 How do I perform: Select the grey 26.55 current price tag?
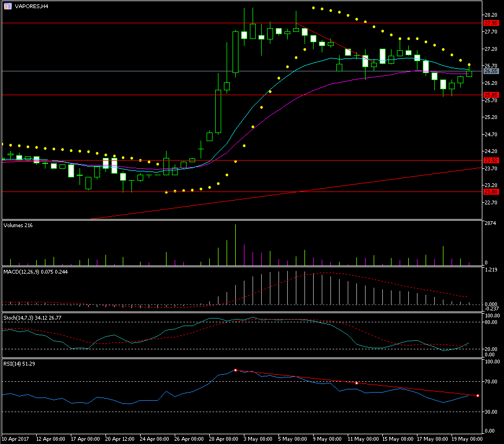click(490, 71)
